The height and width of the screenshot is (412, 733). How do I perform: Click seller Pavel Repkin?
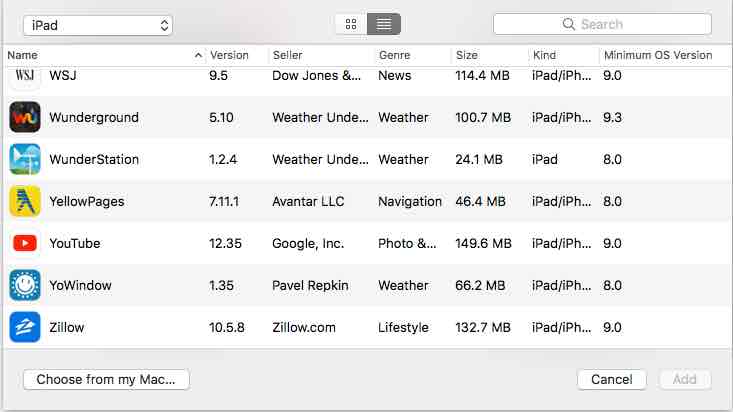310,285
